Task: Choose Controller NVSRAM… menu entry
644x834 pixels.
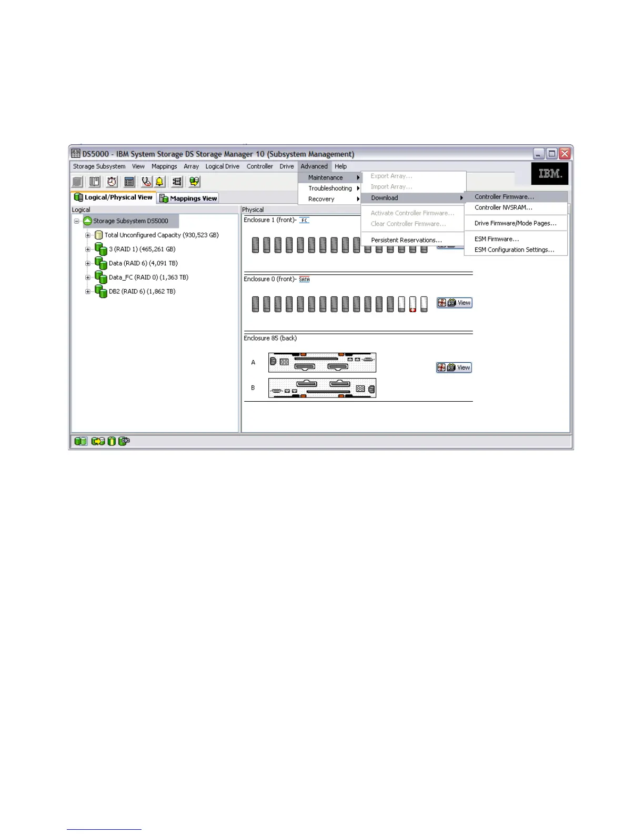Action: click(x=516, y=207)
